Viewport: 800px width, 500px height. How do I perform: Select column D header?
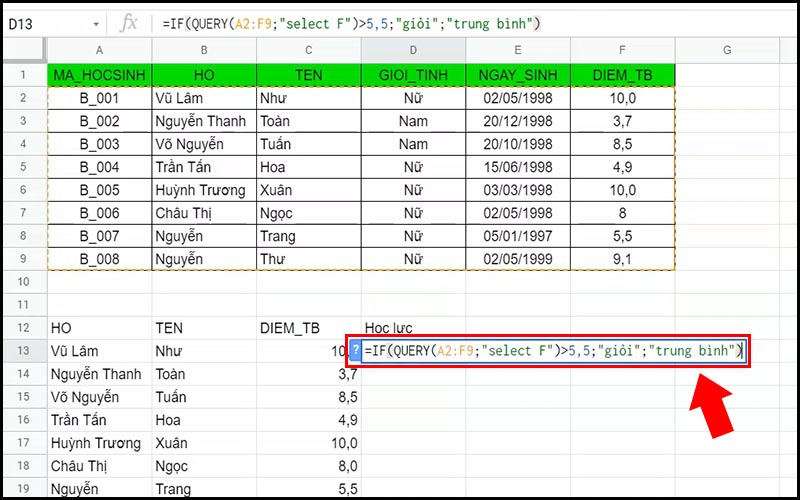click(x=413, y=50)
